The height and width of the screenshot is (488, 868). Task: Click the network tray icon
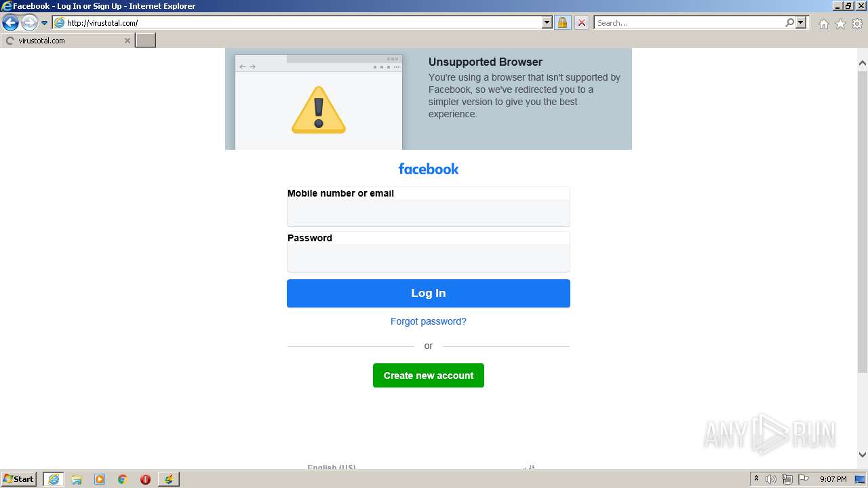(787, 479)
